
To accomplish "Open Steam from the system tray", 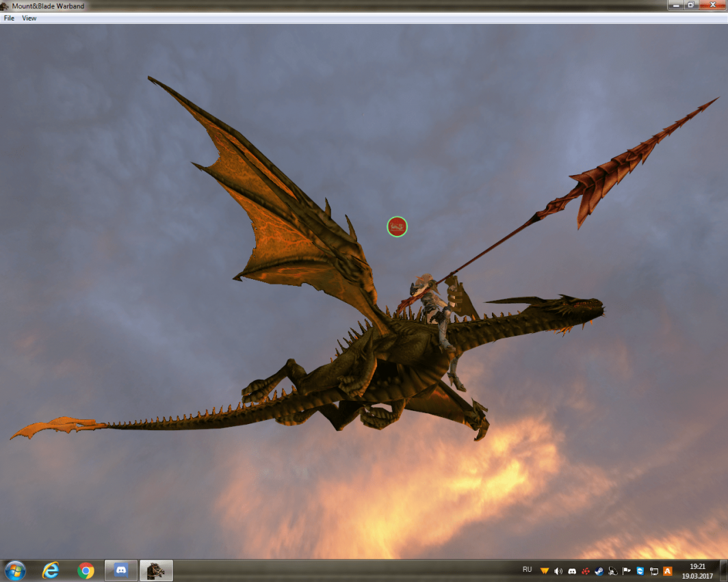I will 599,570.
